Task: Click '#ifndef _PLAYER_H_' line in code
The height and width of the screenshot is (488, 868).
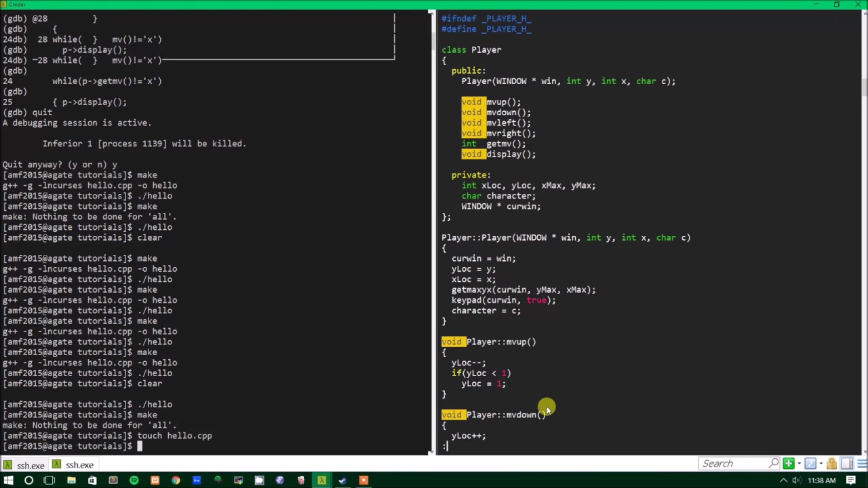Action: click(486, 19)
